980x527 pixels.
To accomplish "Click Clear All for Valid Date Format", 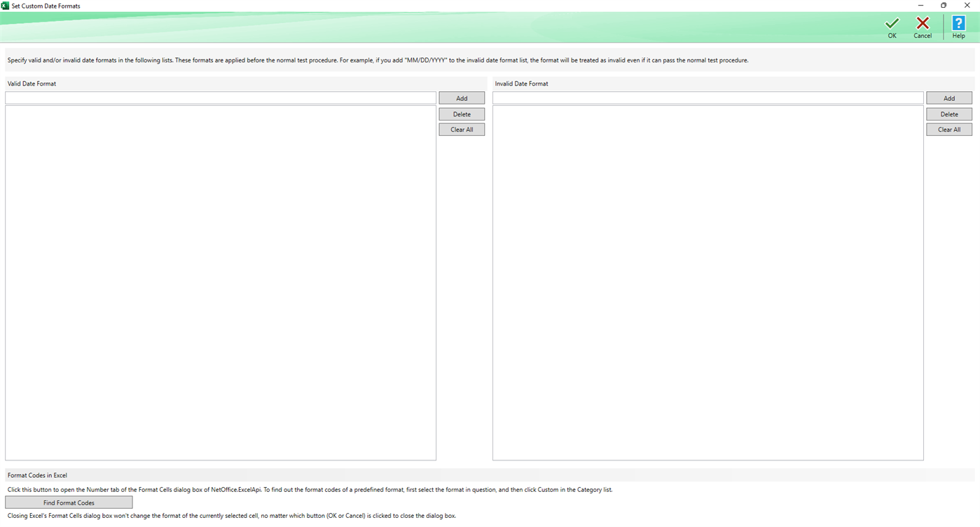I will click(461, 129).
